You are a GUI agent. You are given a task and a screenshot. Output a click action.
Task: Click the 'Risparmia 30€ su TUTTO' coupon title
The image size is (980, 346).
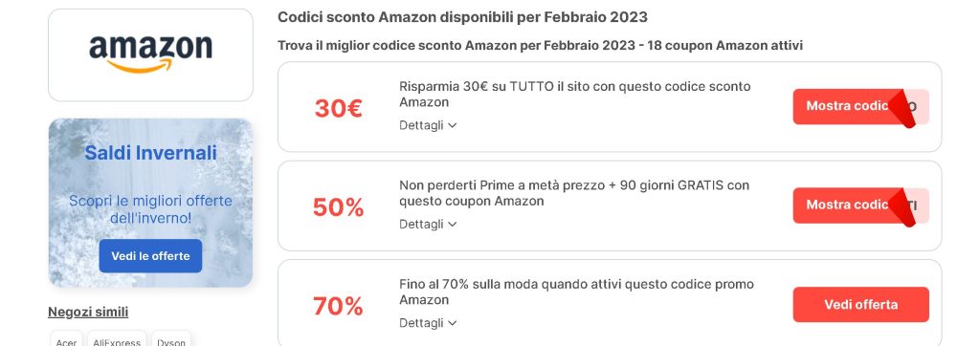click(x=575, y=95)
